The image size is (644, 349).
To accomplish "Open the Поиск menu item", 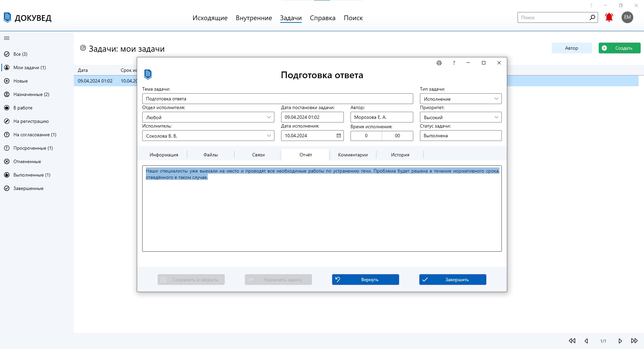I will pyautogui.click(x=353, y=18).
